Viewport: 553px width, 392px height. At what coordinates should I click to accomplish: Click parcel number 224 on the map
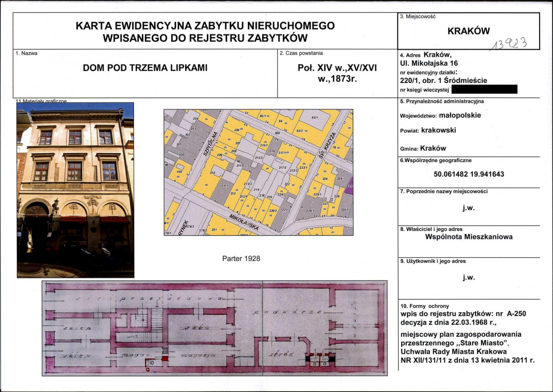coord(325,179)
